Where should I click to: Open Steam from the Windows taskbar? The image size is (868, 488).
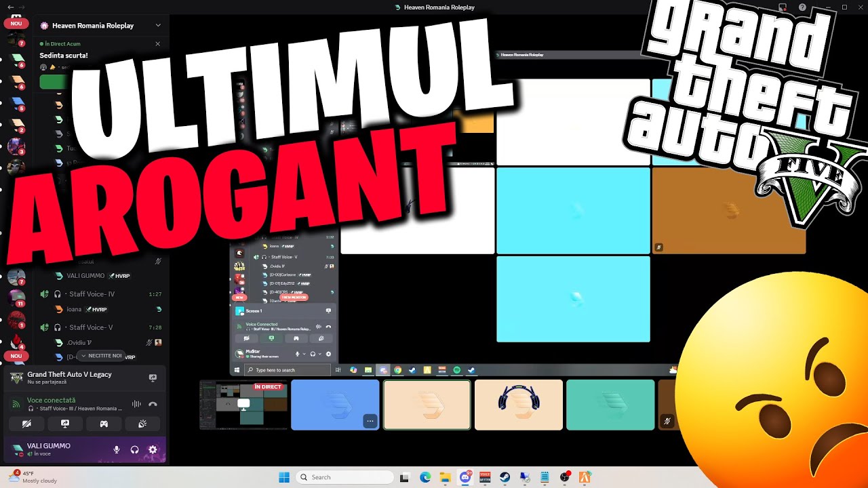(505, 477)
